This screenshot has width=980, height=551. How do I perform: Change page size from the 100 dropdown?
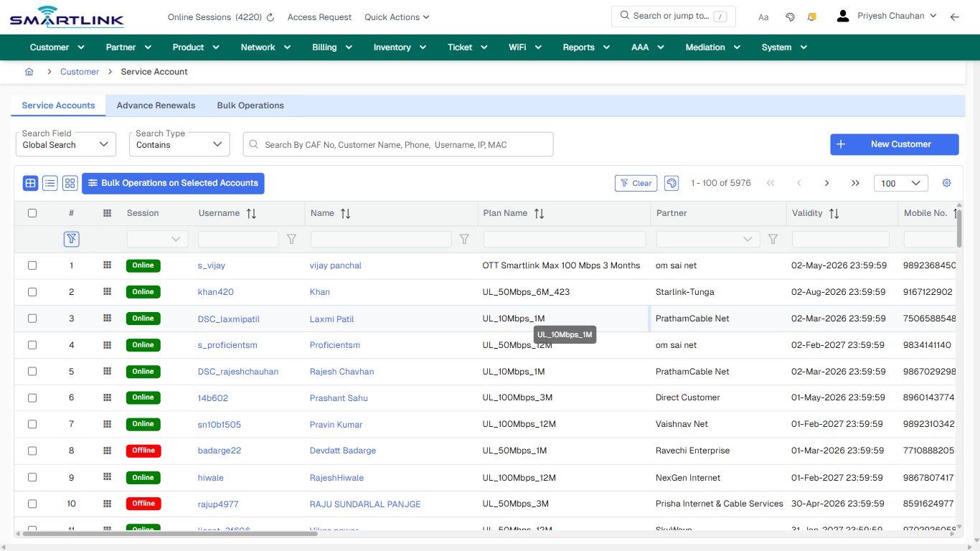click(900, 183)
